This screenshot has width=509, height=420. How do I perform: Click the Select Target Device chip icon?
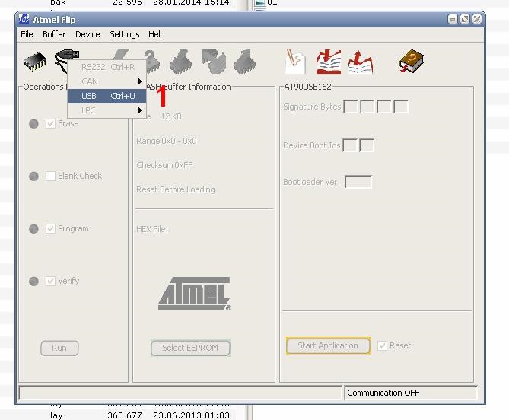pyautogui.click(x=35, y=62)
